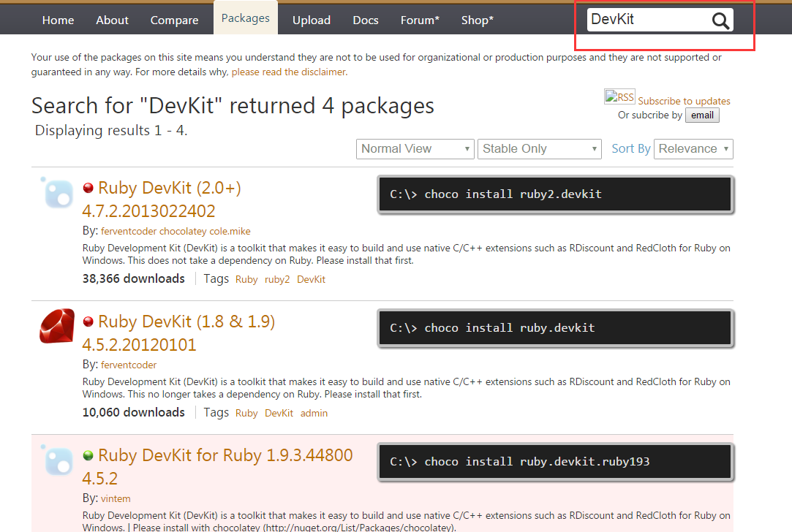The image size is (792, 532).
Task: Open the Shop* navigation item
Action: (x=478, y=20)
